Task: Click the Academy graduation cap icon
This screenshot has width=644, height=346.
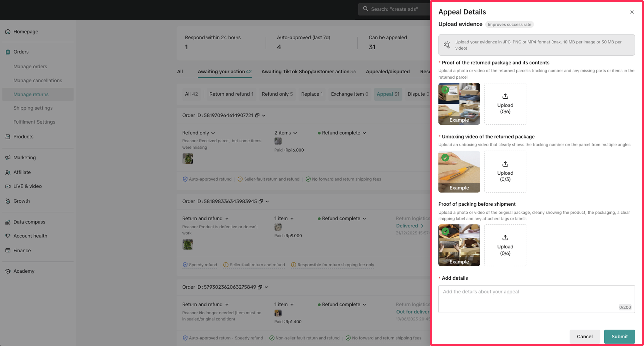Action: click(8, 271)
